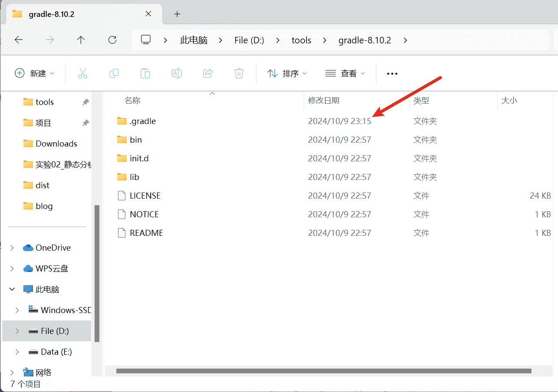Click the Paste clipboard icon
This screenshot has width=558, height=392.
click(145, 73)
